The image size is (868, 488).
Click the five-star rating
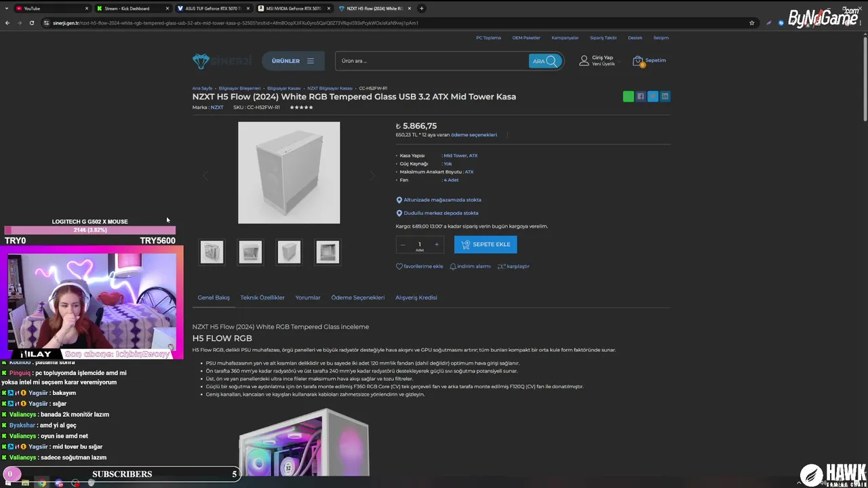pyautogui.click(x=301, y=107)
